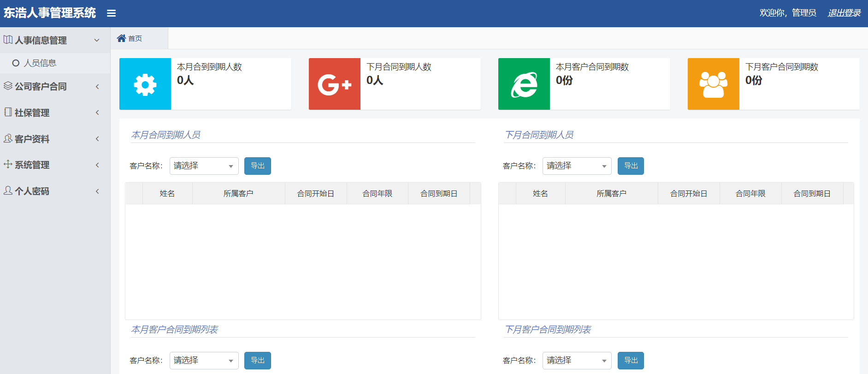Click the 退出登录 logout link
Viewport: 868px width, 374px height.
[844, 13]
